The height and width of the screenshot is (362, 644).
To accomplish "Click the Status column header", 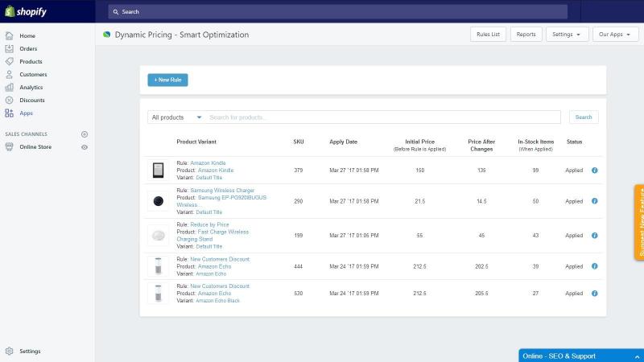I will tap(574, 142).
